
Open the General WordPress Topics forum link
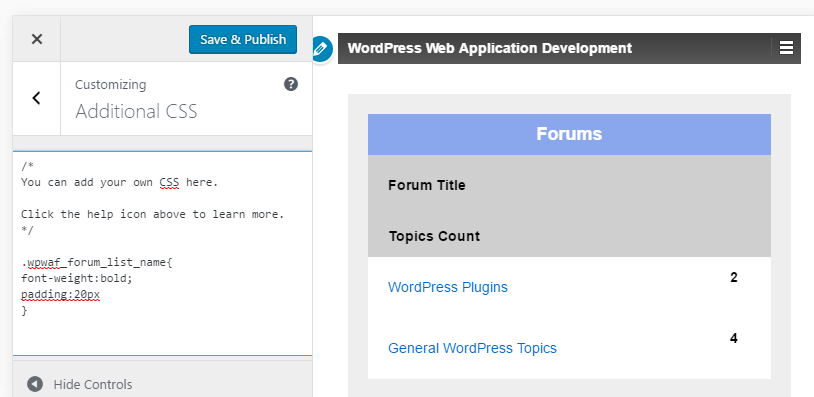point(472,348)
